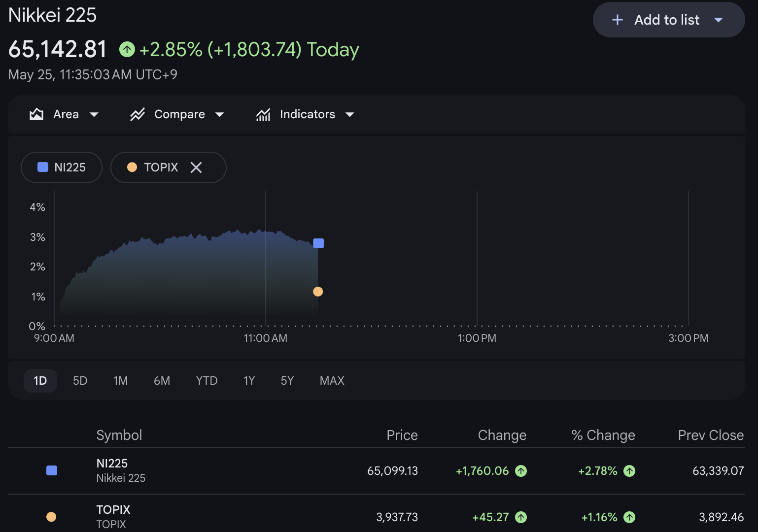Click the up-arrow icon next to +45.27
The width and height of the screenshot is (758, 532).
(521, 517)
